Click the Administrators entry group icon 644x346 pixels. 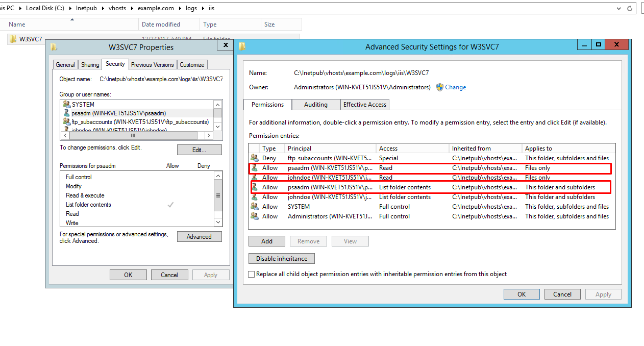254,216
